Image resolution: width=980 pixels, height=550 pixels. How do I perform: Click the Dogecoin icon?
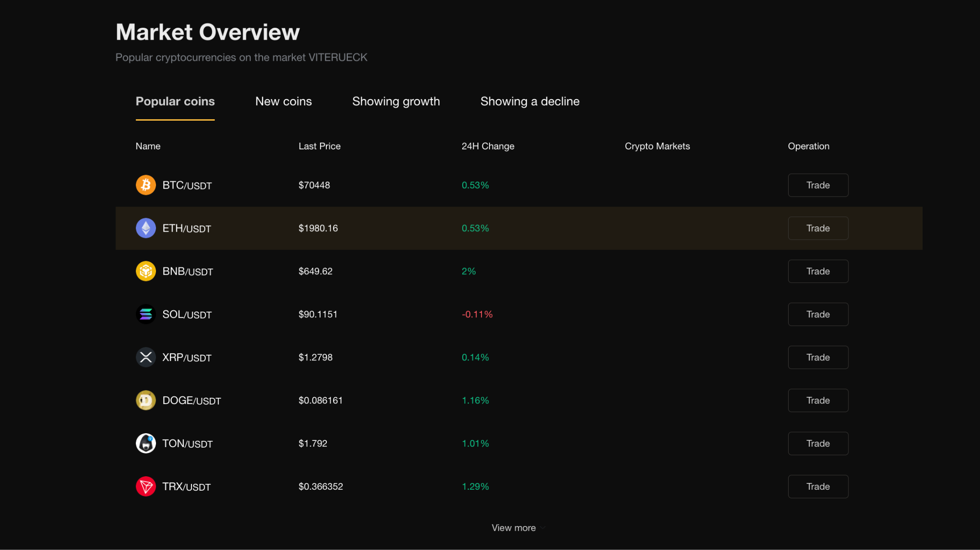pos(145,401)
